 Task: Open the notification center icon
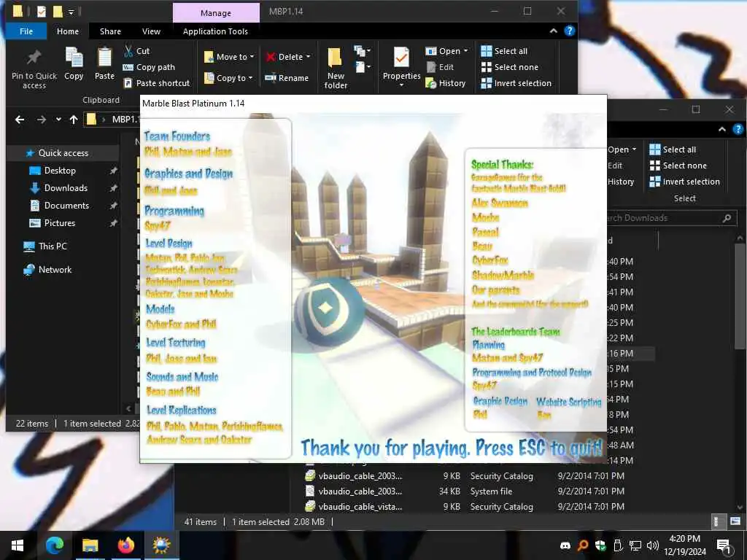[x=724, y=546]
